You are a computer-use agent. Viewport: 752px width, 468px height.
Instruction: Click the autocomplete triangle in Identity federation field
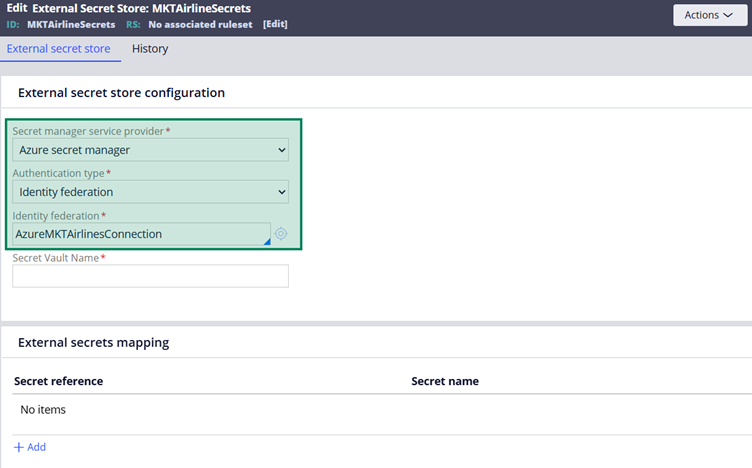266,241
